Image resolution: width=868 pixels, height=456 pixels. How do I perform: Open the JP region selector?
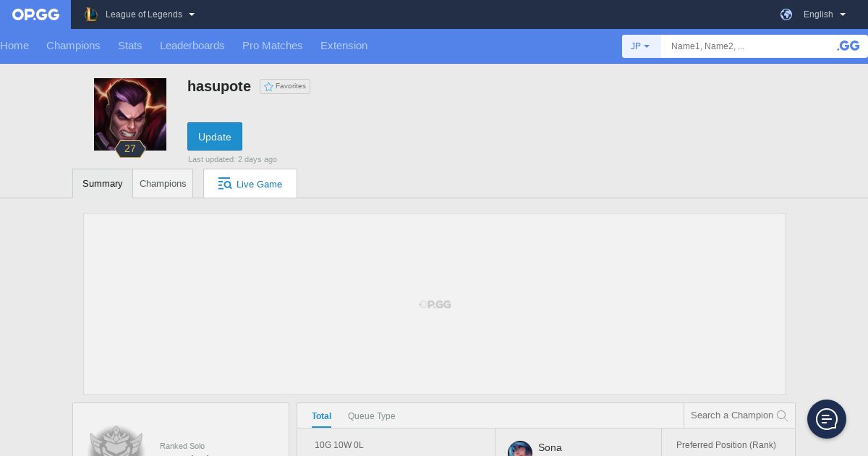[x=641, y=46]
